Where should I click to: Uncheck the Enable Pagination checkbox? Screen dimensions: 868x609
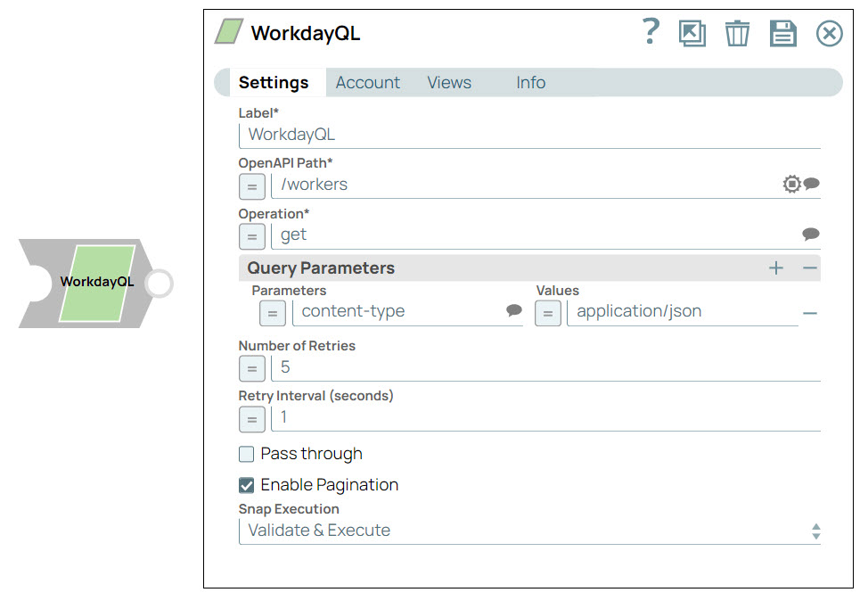tap(246, 485)
